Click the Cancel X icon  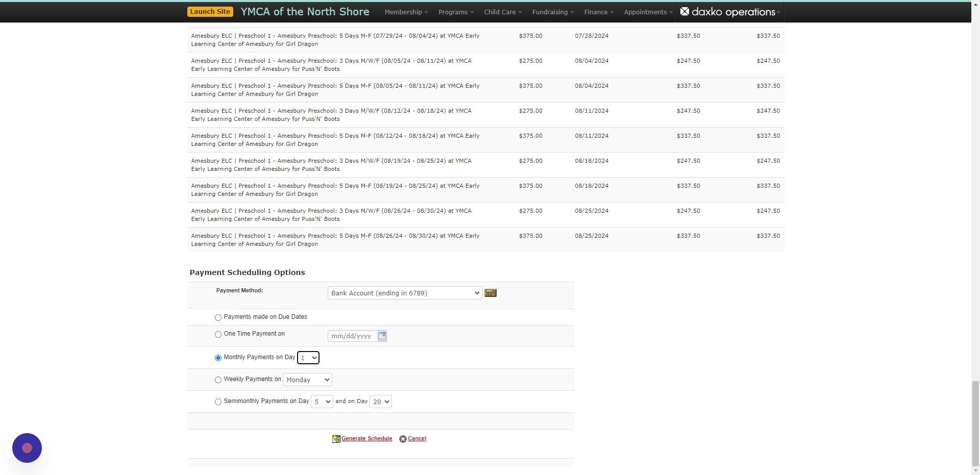(403, 439)
